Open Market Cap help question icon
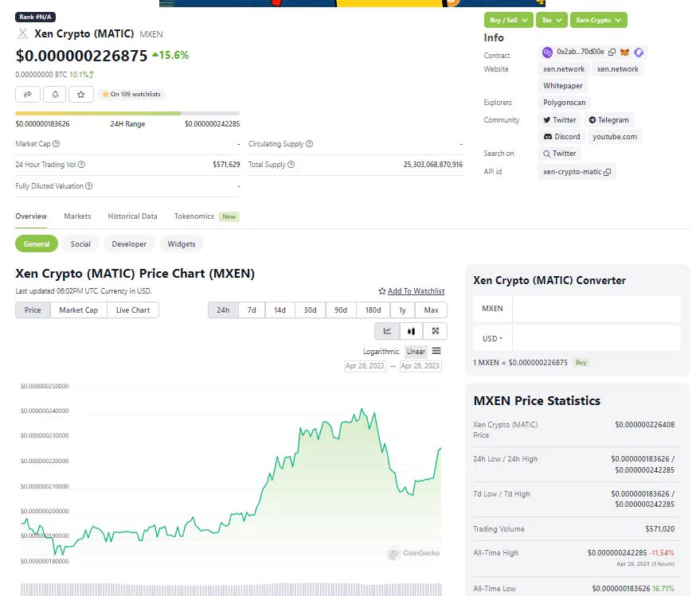 coord(57,144)
